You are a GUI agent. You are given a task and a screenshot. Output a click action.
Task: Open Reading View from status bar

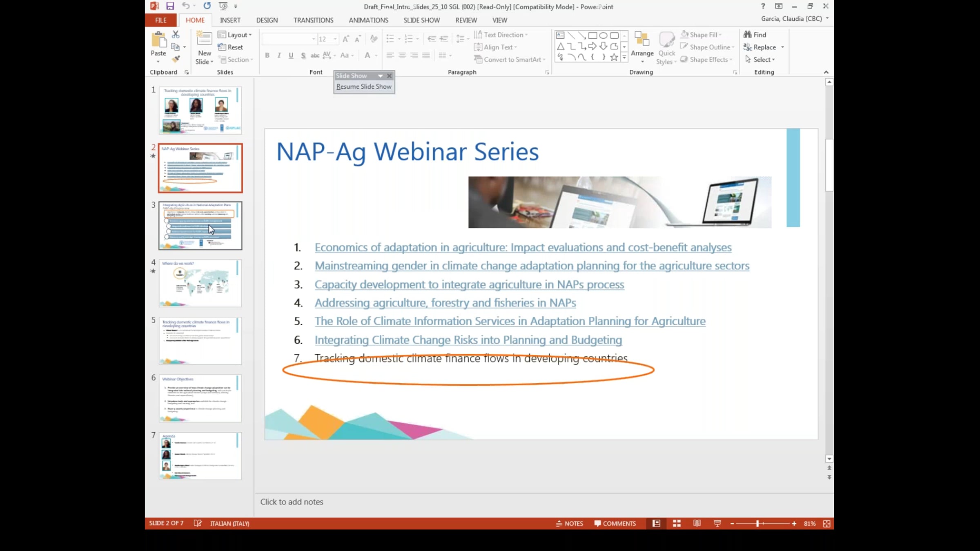pyautogui.click(x=697, y=523)
